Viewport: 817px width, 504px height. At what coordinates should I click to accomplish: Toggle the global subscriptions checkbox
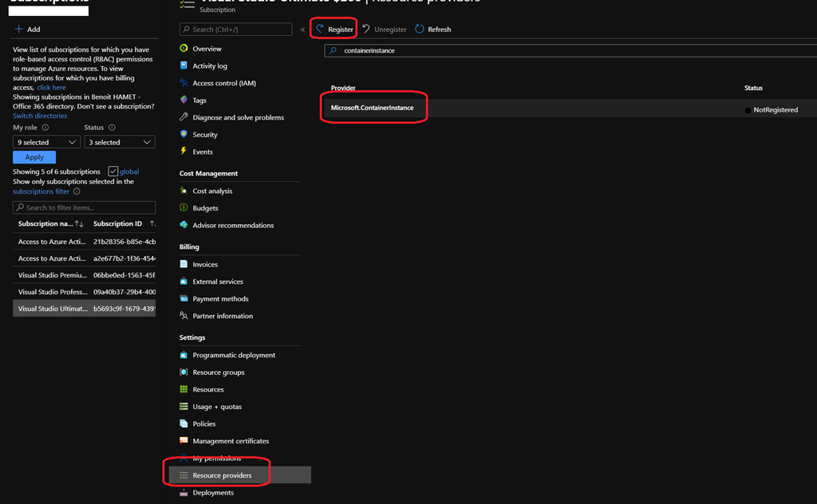pos(112,171)
